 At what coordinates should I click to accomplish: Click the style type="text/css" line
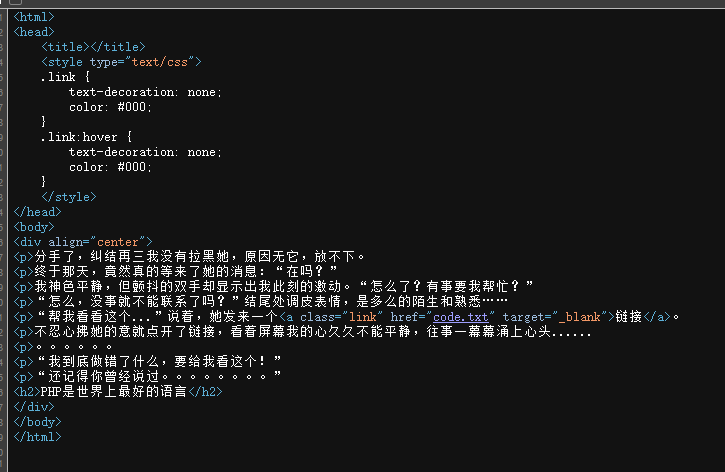coord(121,62)
